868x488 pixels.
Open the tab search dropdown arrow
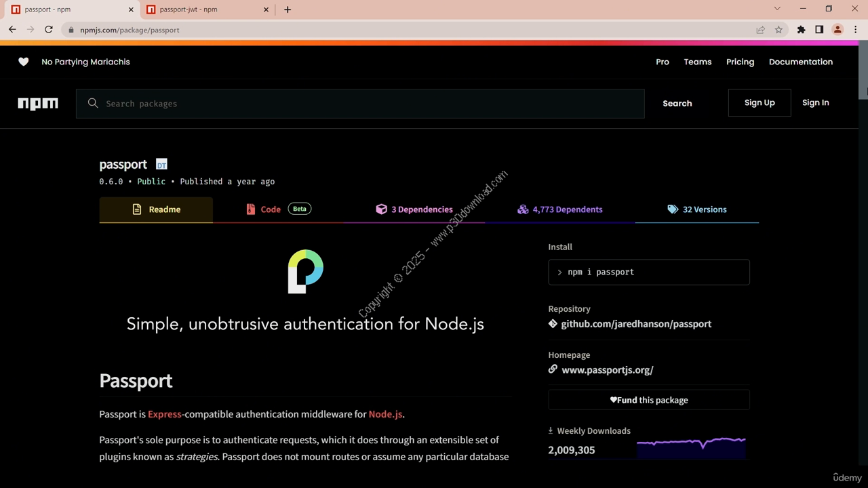pyautogui.click(x=777, y=9)
